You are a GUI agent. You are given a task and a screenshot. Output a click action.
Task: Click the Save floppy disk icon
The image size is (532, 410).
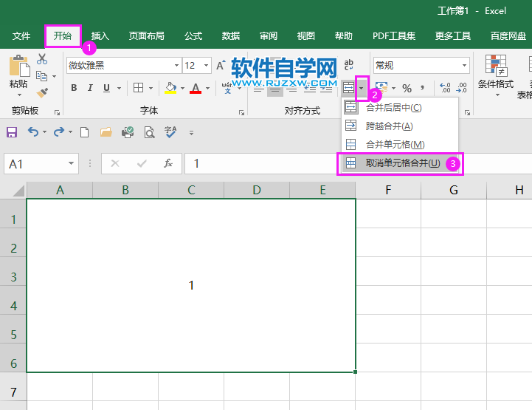(12, 132)
